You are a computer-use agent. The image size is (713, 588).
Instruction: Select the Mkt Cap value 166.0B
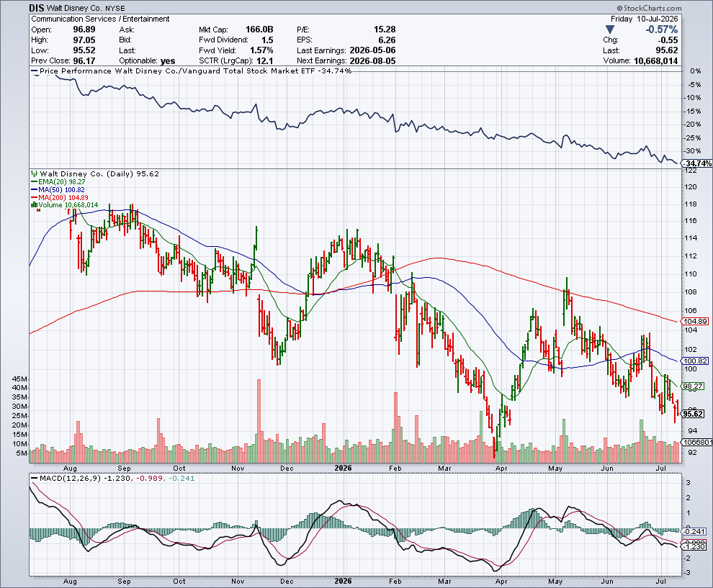(260, 30)
